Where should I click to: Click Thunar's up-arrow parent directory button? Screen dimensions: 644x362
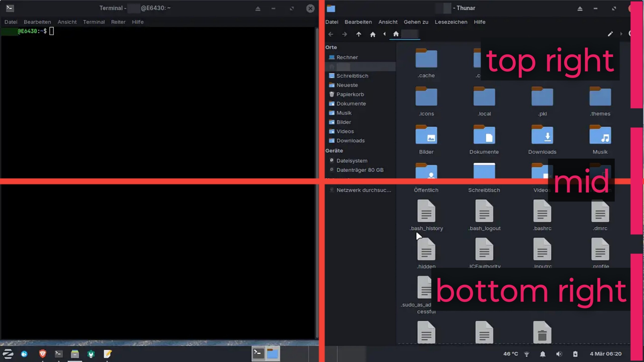pos(358,34)
